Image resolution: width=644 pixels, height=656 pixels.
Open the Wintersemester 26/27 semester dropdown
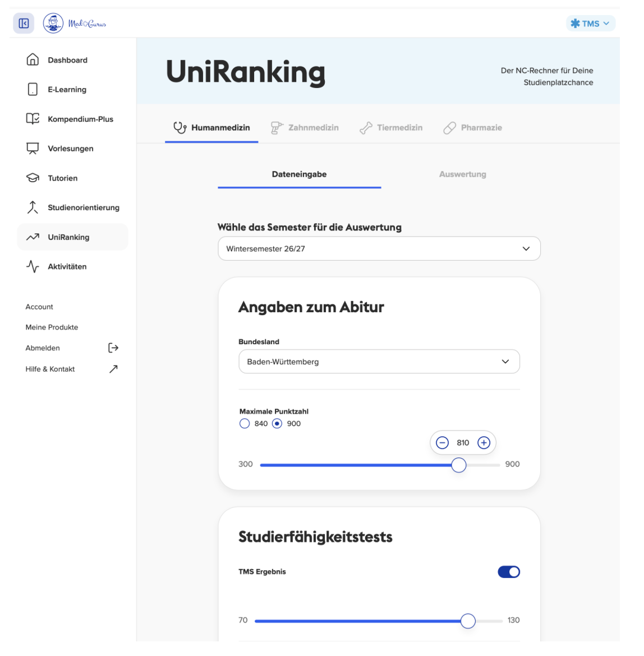[x=379, y=249]
